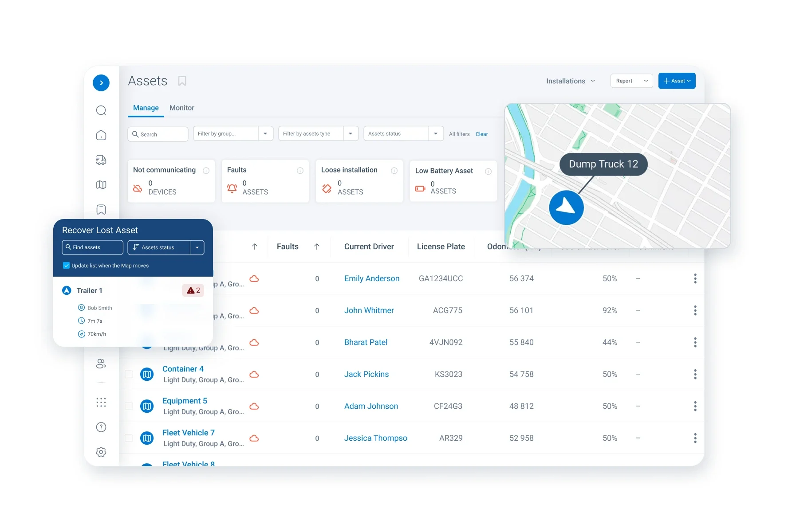This screenshot has width=788, height=532.
Task: Open the Report dropdown
Action: pos(631,81)
